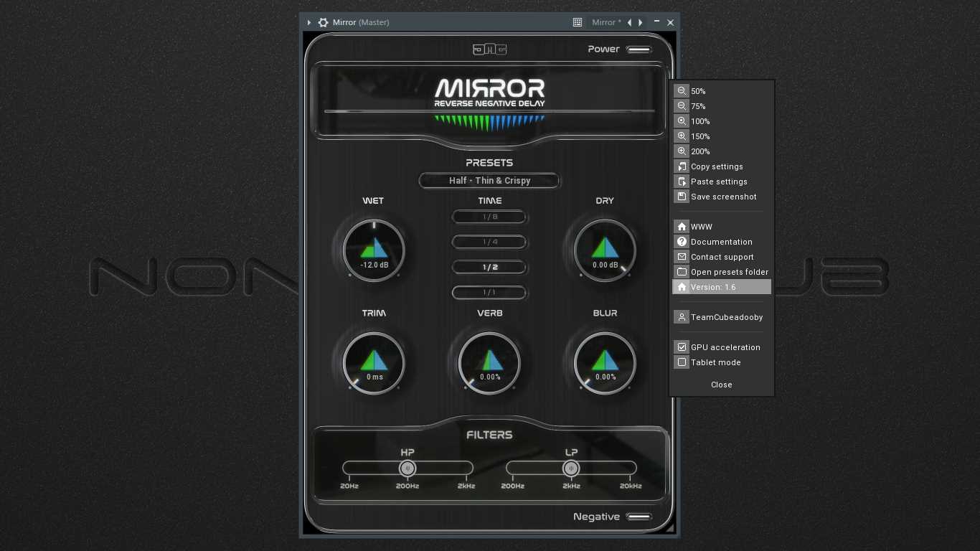Toggle the Negative switch
This screenshot has height=551, width=980.
point(639,517)
